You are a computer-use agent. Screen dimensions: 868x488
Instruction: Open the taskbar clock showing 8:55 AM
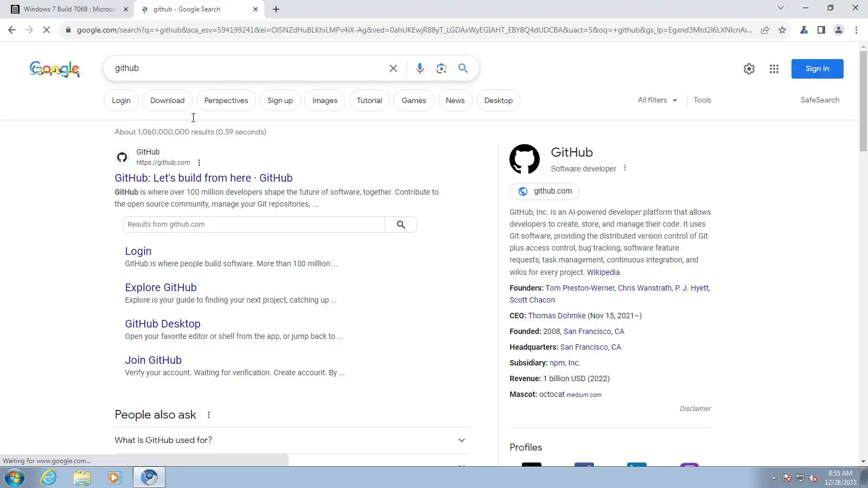(840, 478)
